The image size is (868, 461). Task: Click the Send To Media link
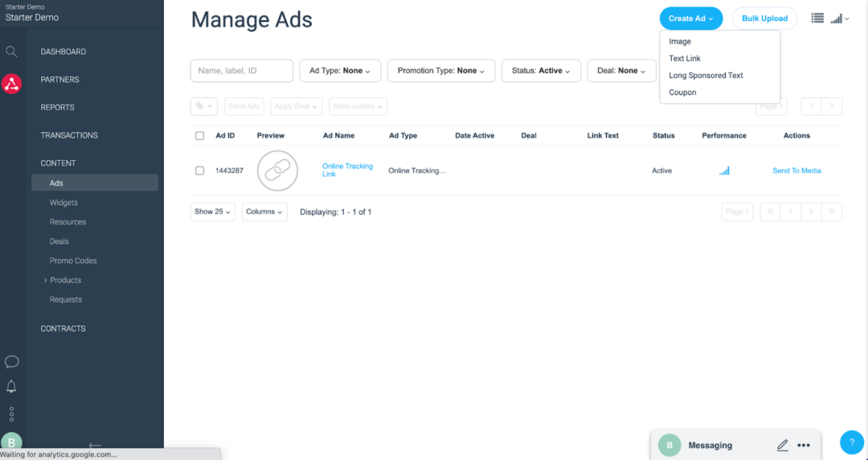point(796,171)
